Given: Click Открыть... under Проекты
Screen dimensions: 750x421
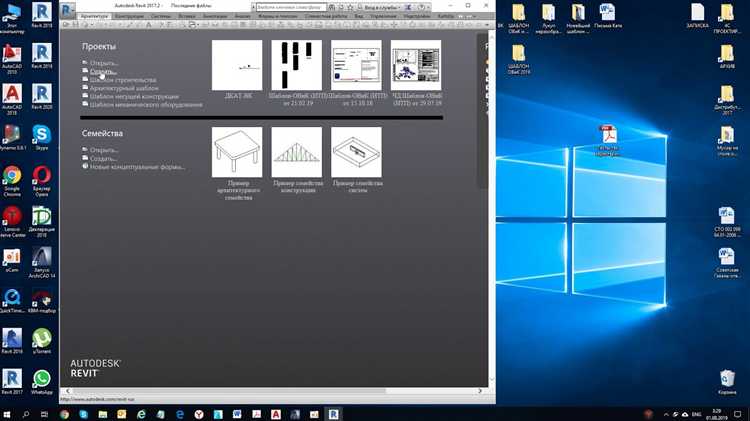Looking at the screenshot, I should coord(104,63).
